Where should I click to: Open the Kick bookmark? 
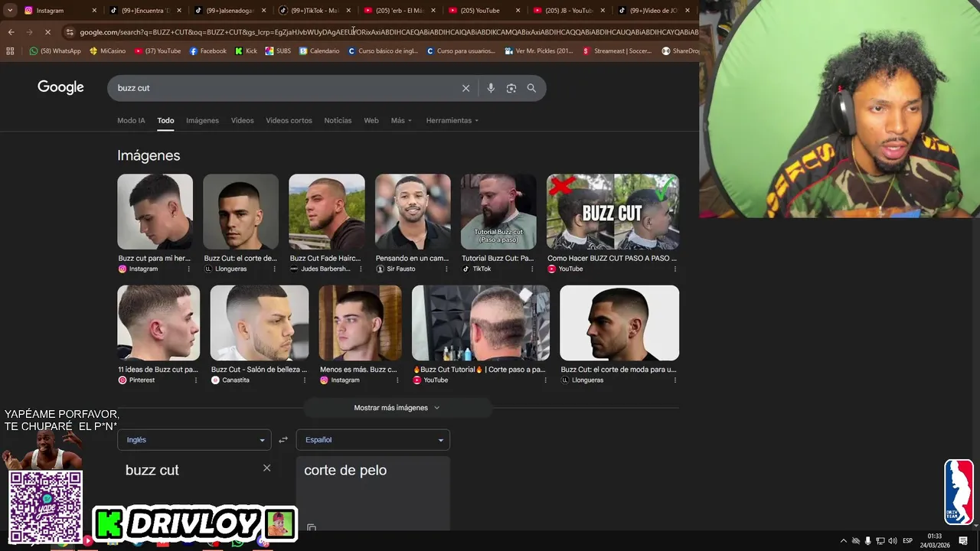pyautogui.click(x=246, y=51)
